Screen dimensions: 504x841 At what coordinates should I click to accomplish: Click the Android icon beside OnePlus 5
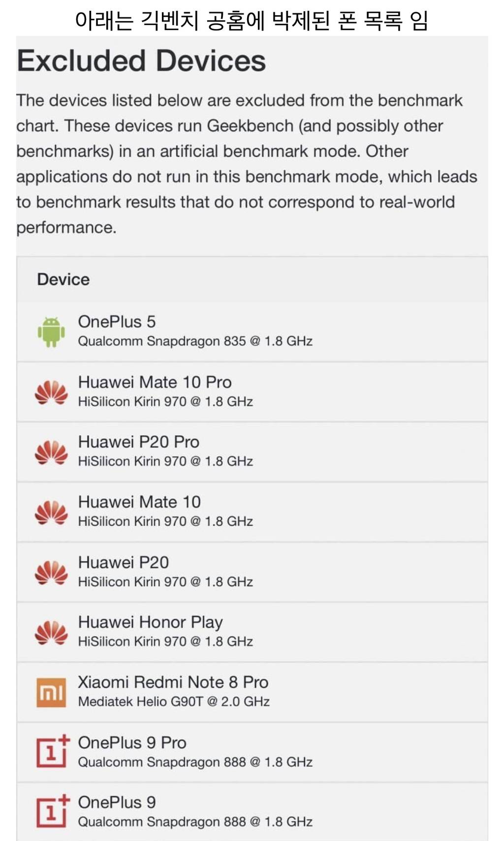(51, 332)
